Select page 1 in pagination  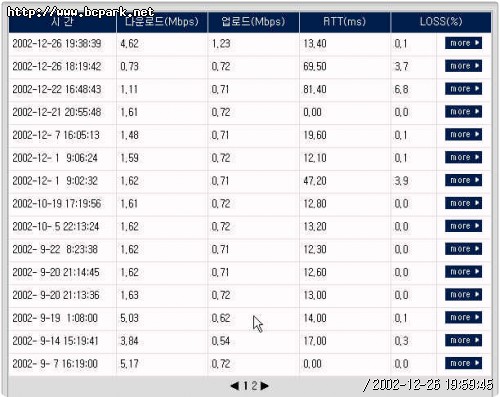(246, 386)
